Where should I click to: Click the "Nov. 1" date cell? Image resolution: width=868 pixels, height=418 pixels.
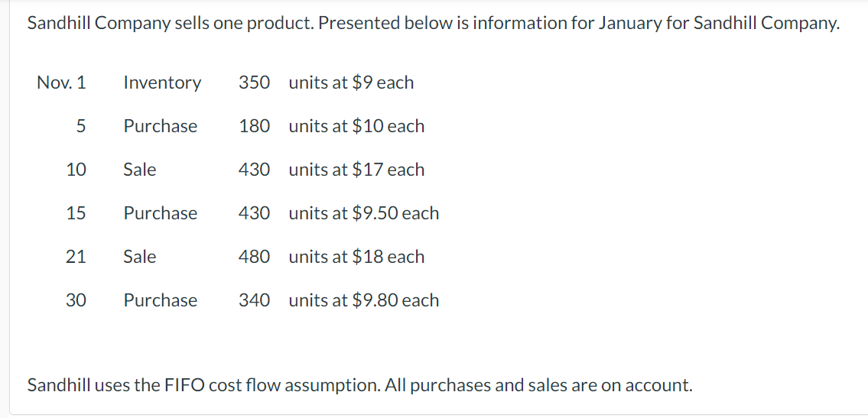click(x=61, y=83)
